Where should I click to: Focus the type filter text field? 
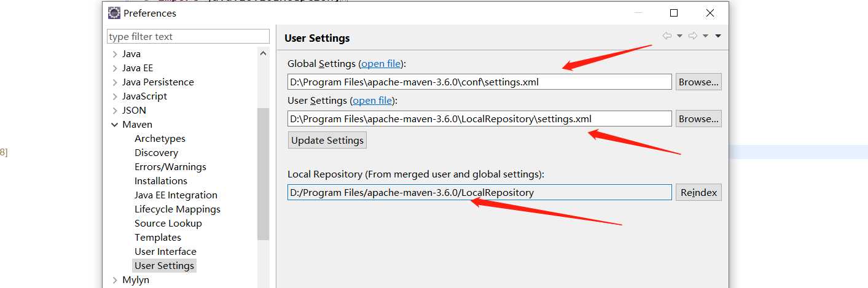tap(188, 37)
